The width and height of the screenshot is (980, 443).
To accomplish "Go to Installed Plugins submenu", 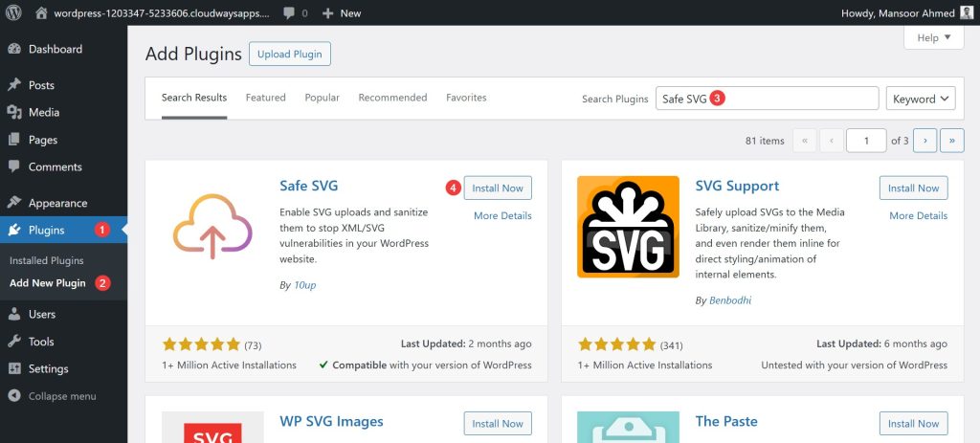I will click(x=46, y=260).
